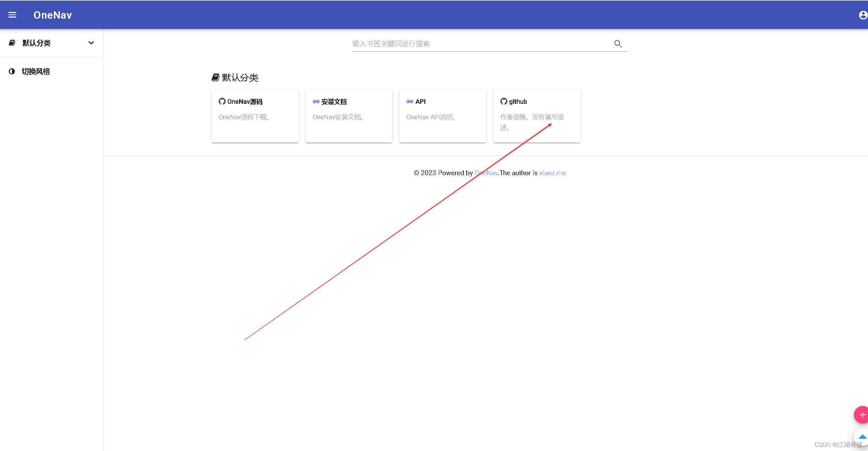Click the contrast icon beside 切换风格

coord(12,71)
